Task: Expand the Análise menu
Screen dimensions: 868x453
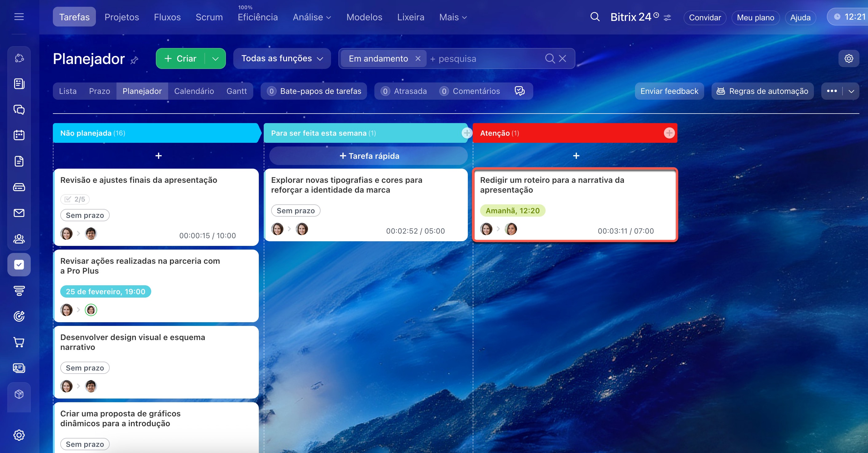Action: tap(312, 17)
